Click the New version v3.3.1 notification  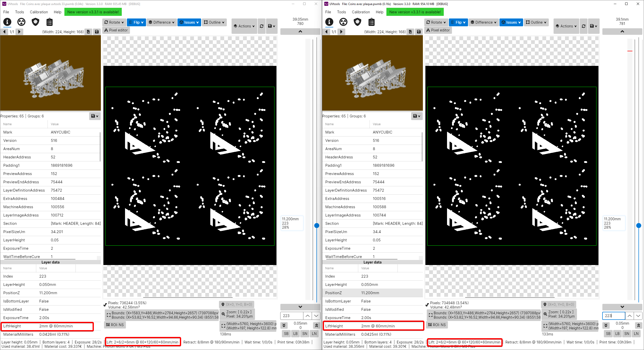pos(93,12)
